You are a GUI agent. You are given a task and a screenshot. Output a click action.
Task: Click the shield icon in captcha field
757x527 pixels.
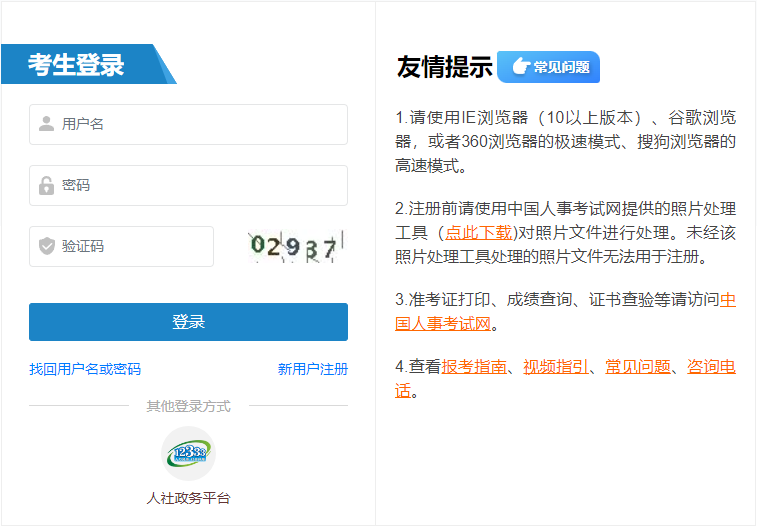46,247
